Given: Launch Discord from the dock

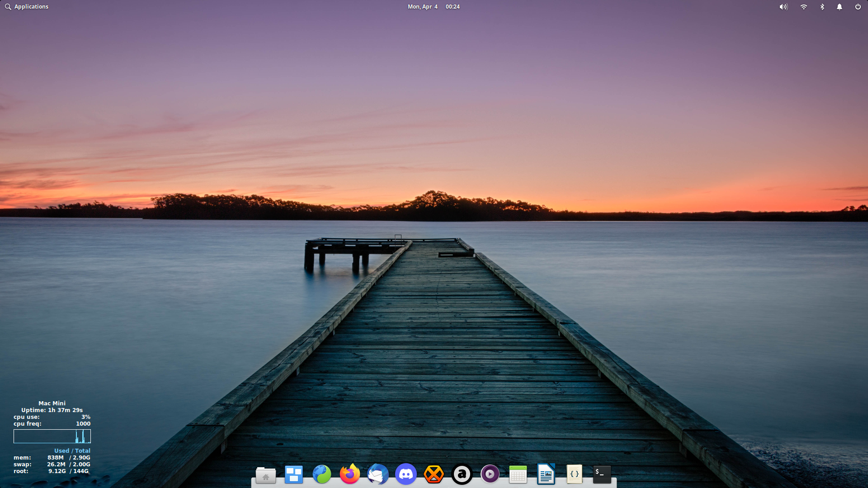Looking at the screenshot, I should click(406, 474).
